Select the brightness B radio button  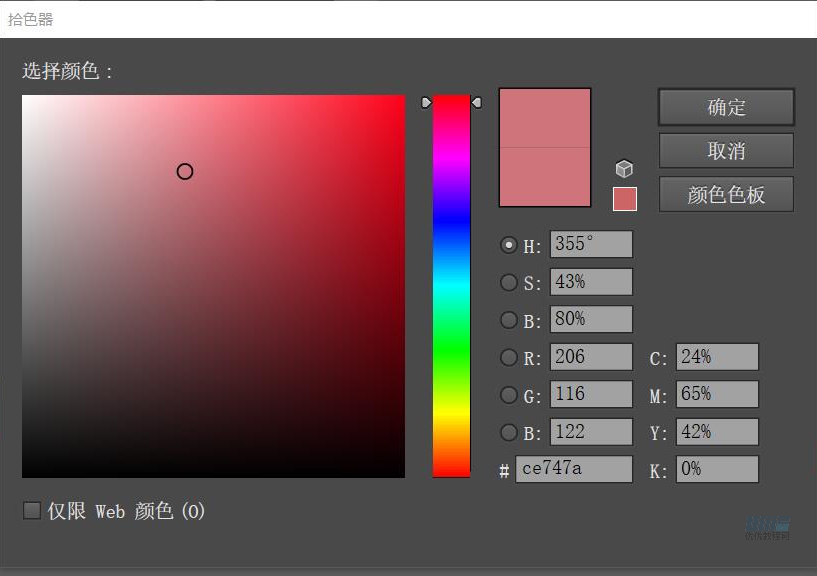[x=509, y=321]
